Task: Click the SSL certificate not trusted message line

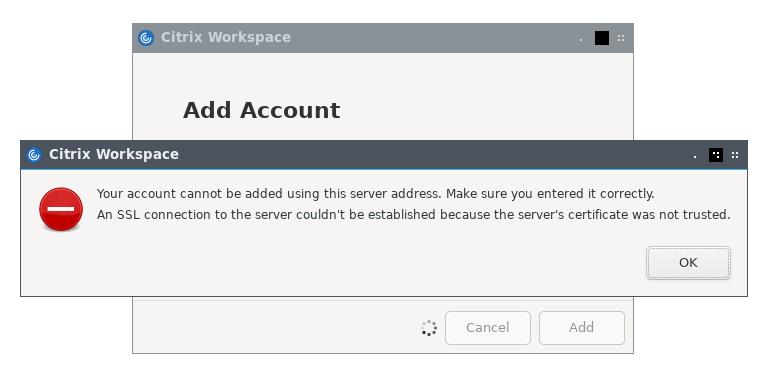Action: tap(414, 215)
